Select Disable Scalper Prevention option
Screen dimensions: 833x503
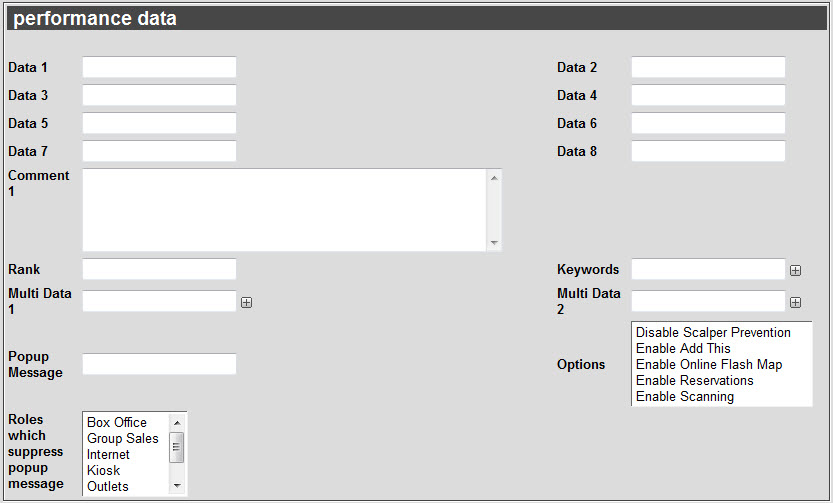coord(713,333)
